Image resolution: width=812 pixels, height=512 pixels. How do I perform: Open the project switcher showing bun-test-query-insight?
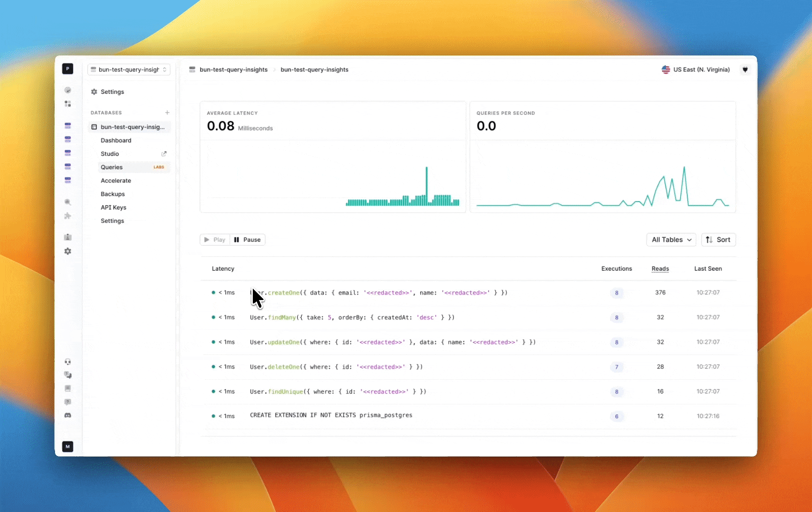[129, 70]
